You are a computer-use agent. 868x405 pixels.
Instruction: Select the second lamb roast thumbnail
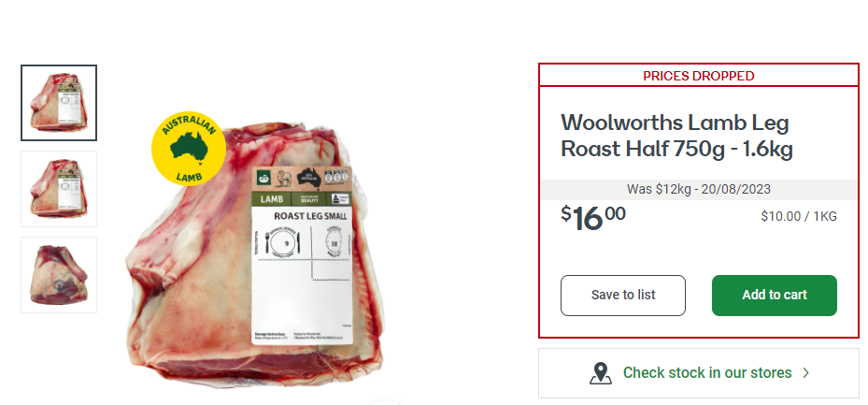click(59, 189)
